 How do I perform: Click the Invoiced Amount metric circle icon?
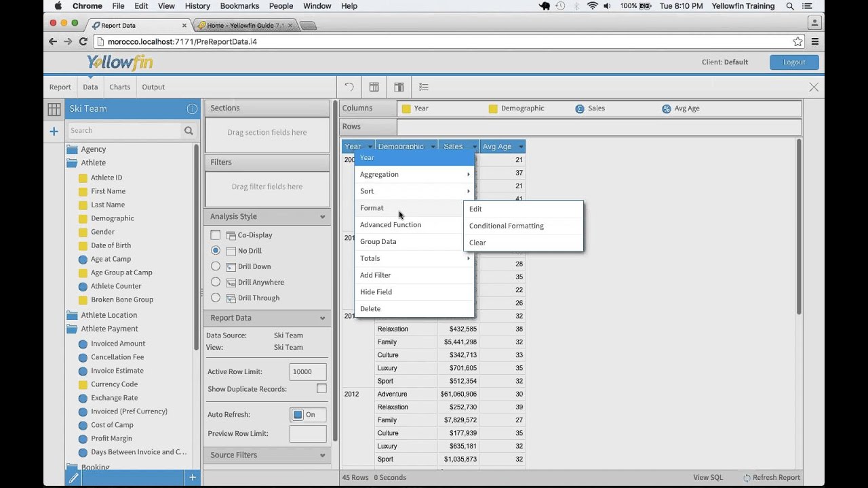click(x=83, y=344)
